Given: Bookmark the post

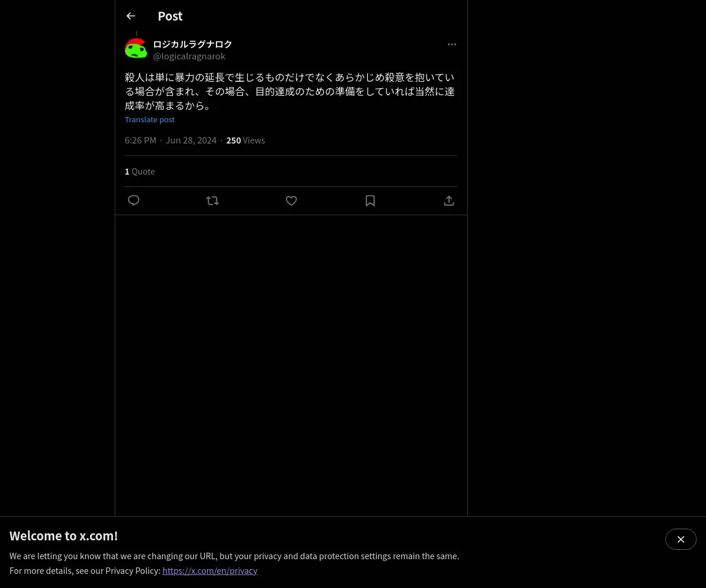Looking at the screenshot, I should pyautogui.click(x=370, y=201).
